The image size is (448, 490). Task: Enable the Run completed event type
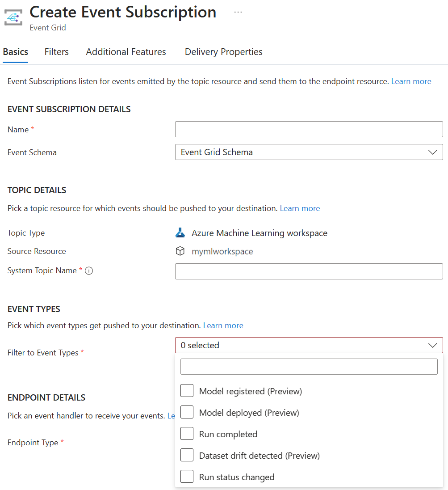(x=187, y=433)
